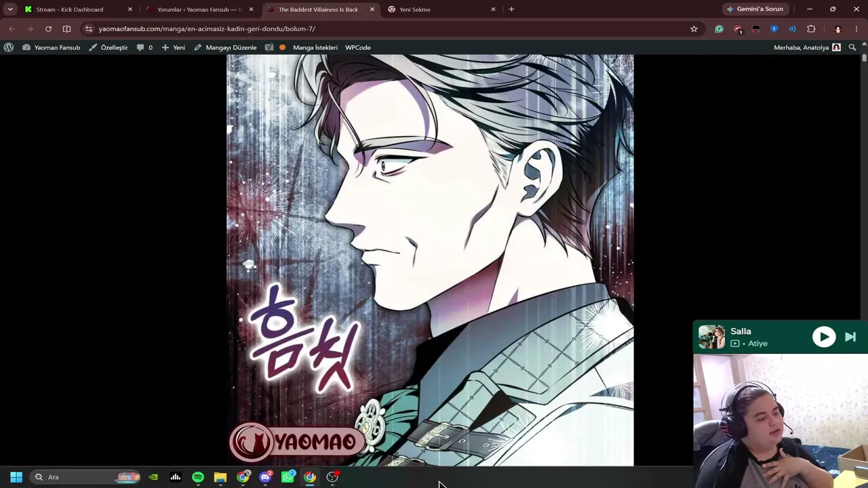The image size is (868, 488).
Task: Open the blue shield Bitwarden extension
Action: (774, 29)
